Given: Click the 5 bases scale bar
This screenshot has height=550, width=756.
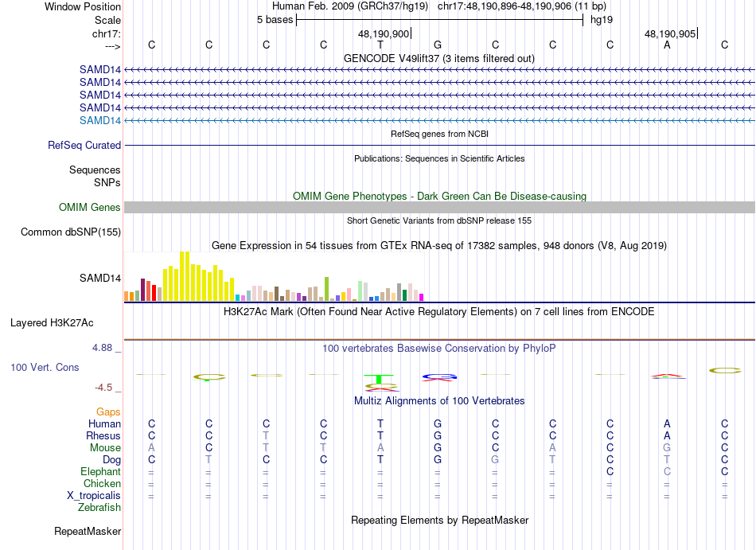Looking at the screenshot, I should click(440, 20).
